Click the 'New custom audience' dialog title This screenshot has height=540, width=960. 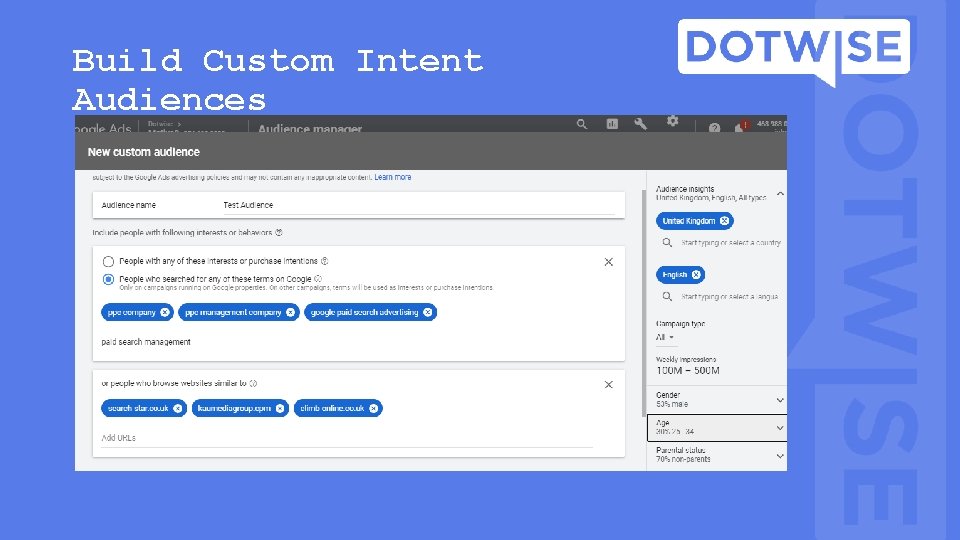144,152
